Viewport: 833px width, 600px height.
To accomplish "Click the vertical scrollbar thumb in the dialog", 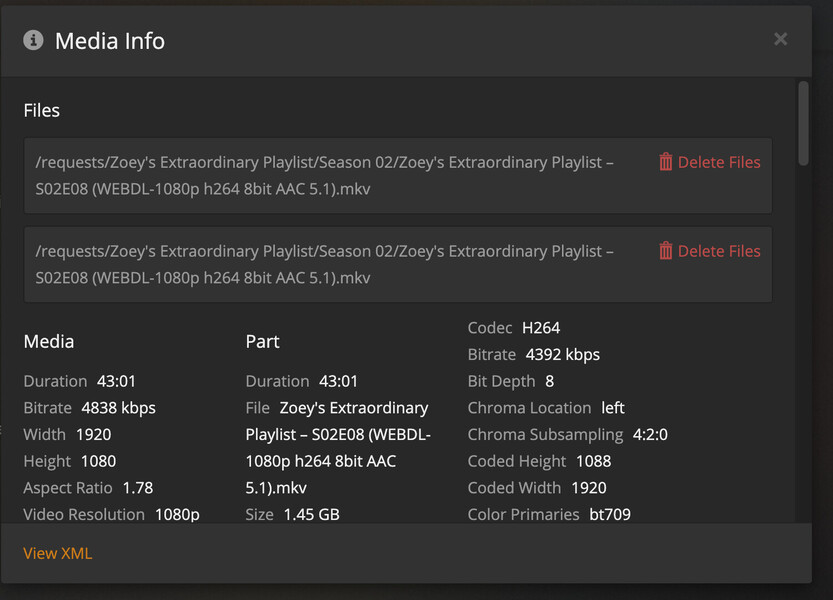I will (x=803, y=124).
